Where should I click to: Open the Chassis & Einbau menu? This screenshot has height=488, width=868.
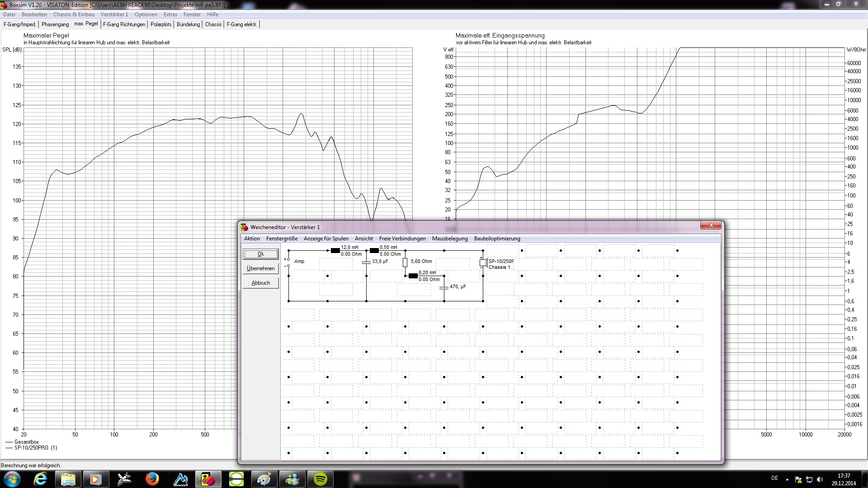pyautogui.click(x=74, y=14)
